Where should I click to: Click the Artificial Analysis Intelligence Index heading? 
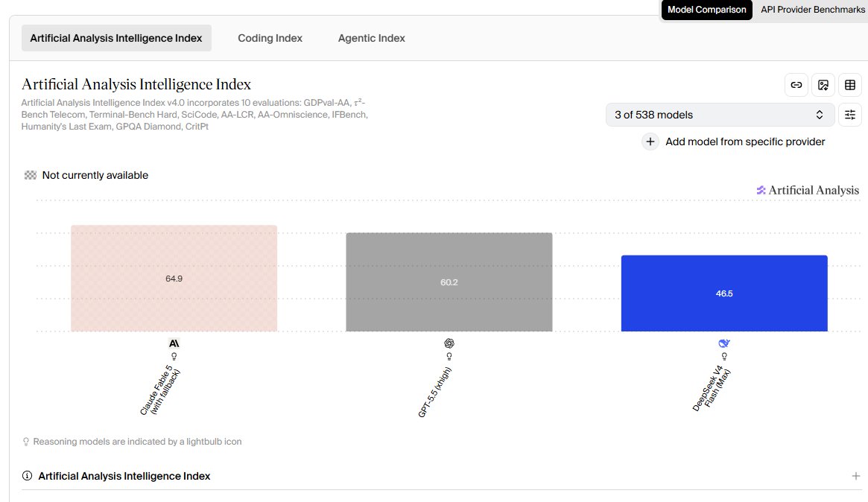click(x=136, y=84)
